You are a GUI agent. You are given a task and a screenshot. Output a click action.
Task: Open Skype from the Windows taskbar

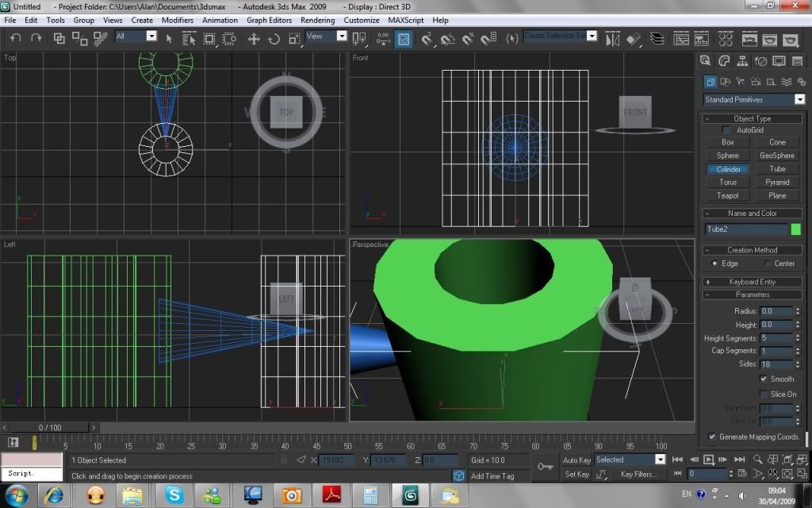click(174, 496)
